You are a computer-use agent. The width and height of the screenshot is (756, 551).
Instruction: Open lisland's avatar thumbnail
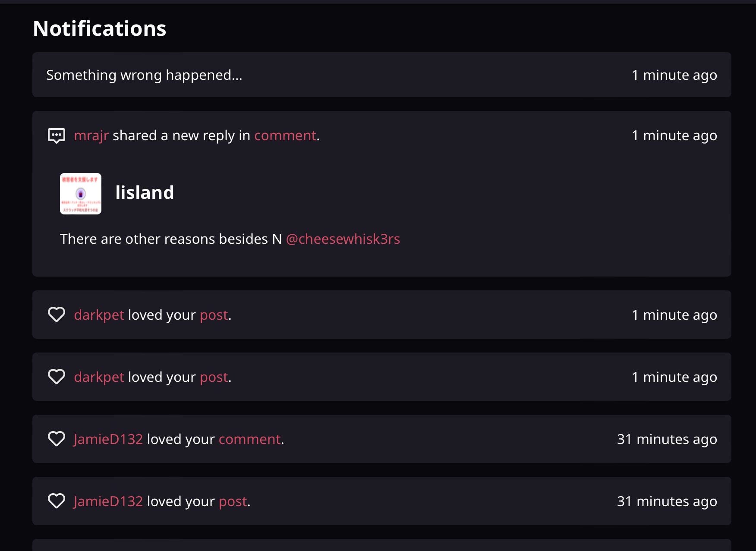click(x=81, y=194)
